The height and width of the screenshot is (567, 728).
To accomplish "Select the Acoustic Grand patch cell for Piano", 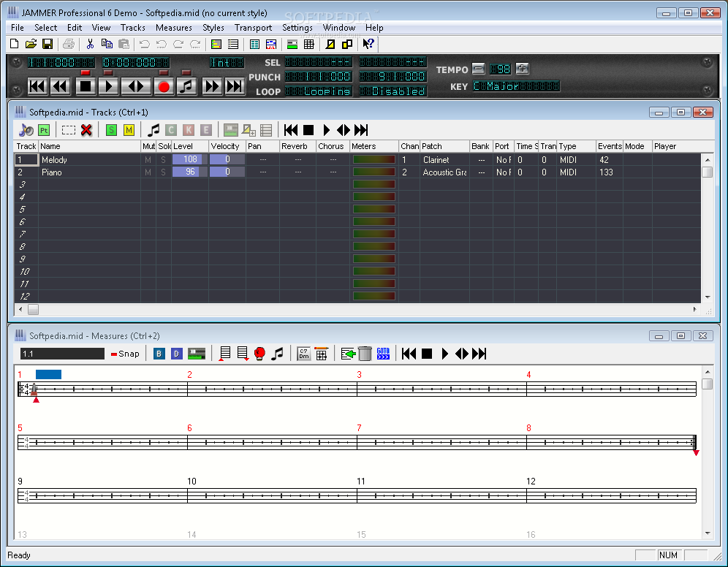I will click(x=444, y=172).
